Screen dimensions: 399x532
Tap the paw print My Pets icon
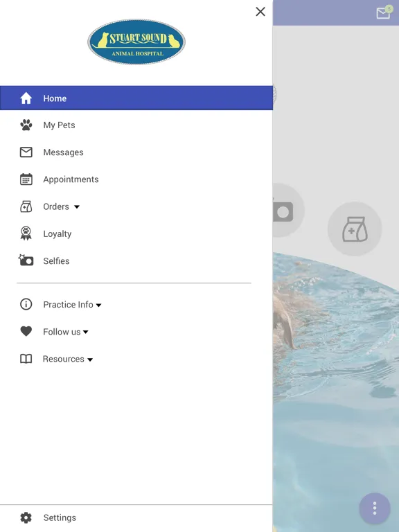(x=26, y=125)
